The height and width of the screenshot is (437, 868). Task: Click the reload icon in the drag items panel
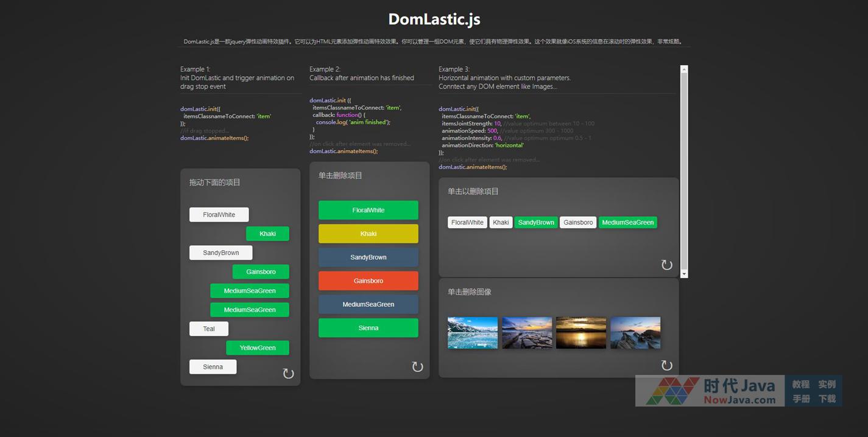288,374
